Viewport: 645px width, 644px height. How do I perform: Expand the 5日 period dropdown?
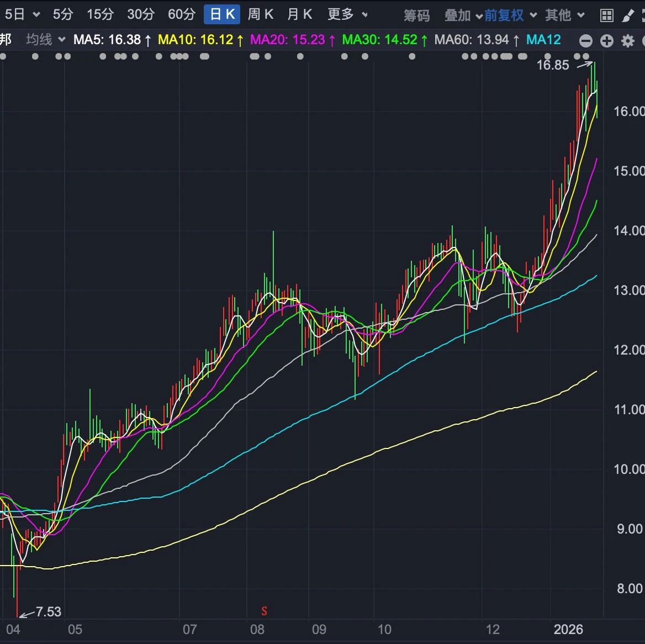coord(22,14)
